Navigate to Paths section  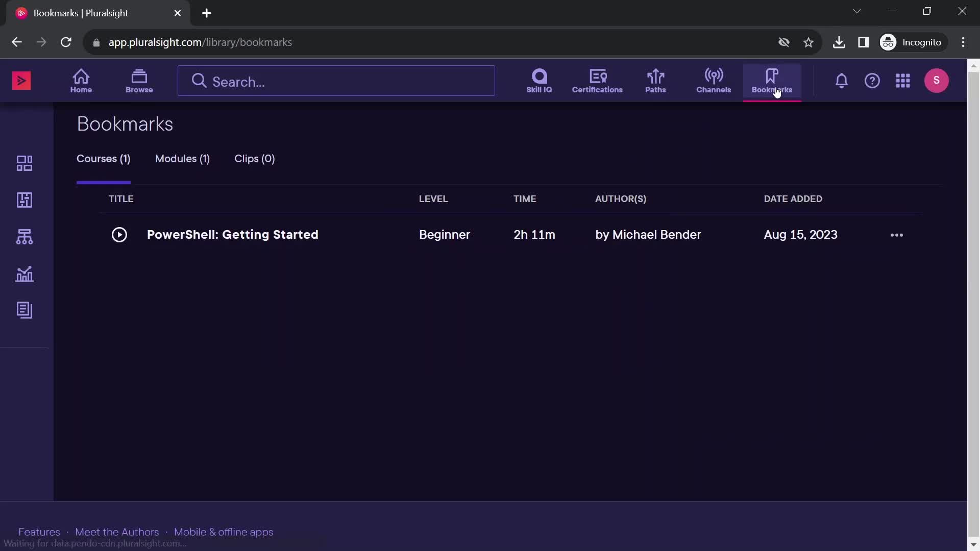655,81
